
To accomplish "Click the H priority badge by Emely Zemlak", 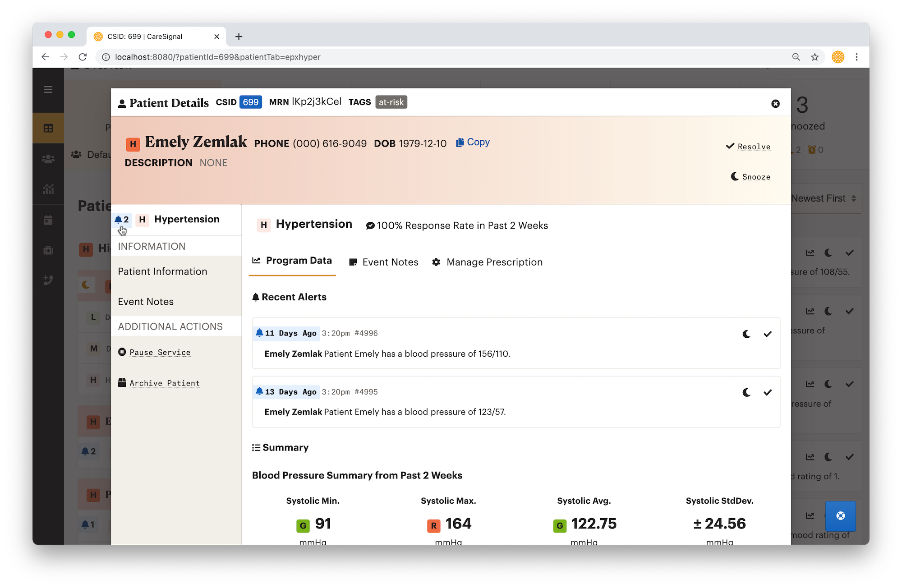I will click(133, 144).
